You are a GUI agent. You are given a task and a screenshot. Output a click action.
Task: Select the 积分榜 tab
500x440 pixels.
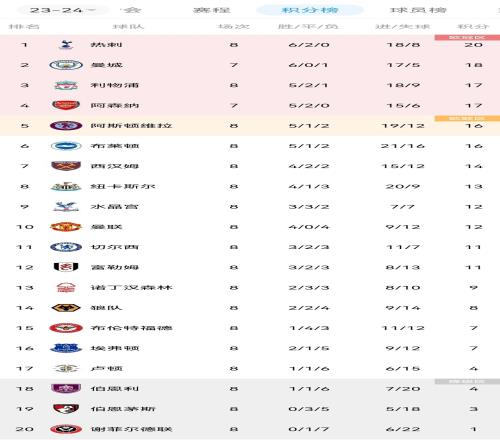click(310, 10)
